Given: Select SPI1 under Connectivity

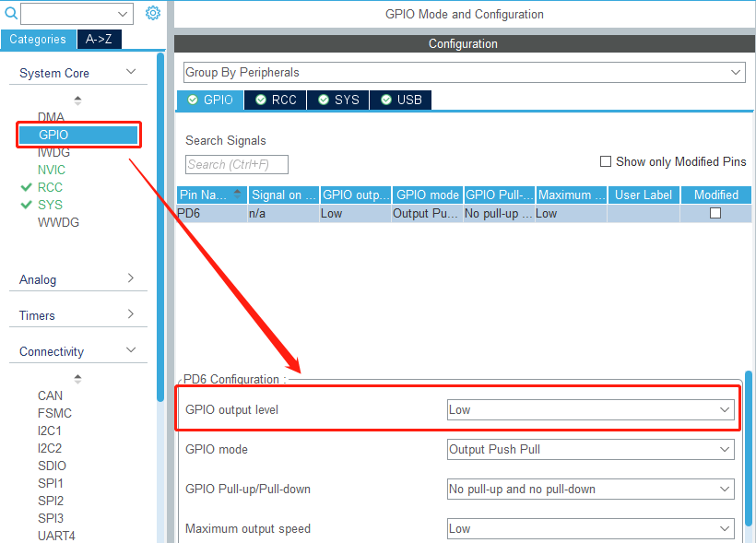Looking at the screenshot, I should click(x=51, y=483).
